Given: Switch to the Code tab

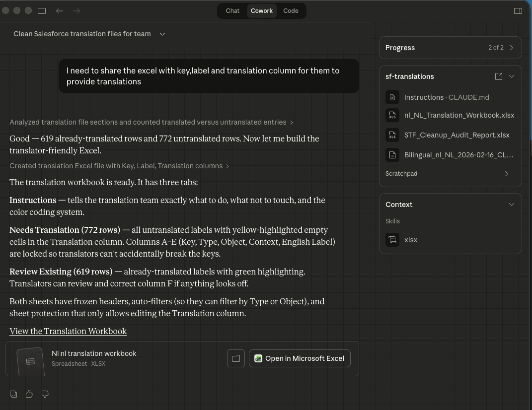Looking at the screenshot, I should (291, 10).
